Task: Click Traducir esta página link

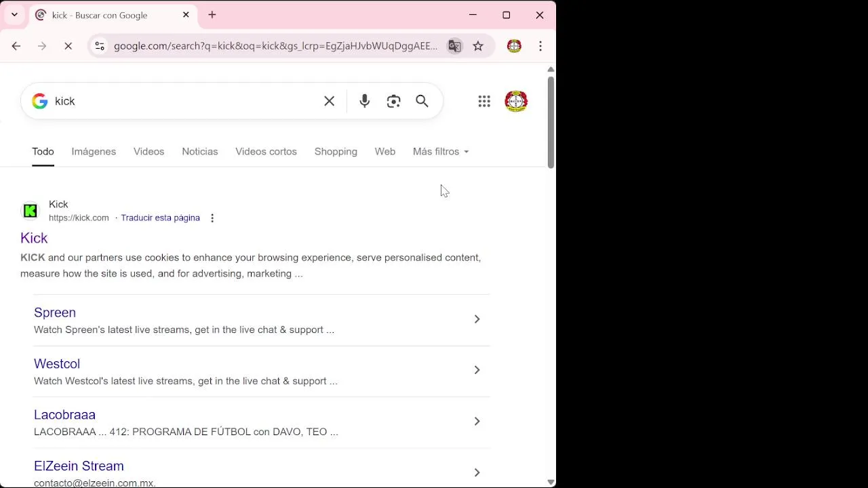Action: (160, 218)
